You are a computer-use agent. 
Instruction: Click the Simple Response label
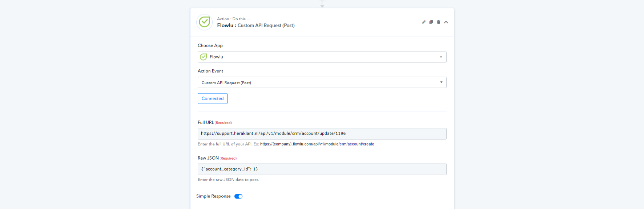pos(213,196)
